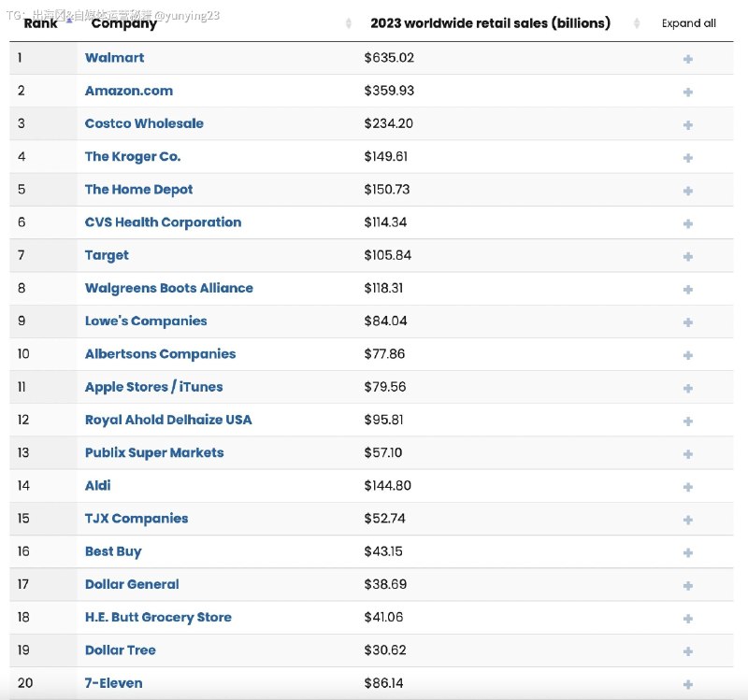The width and height of the screenshot is (748, 700).
Task: Open Apple Stores / iTunes link
Action: click(153, 387)
